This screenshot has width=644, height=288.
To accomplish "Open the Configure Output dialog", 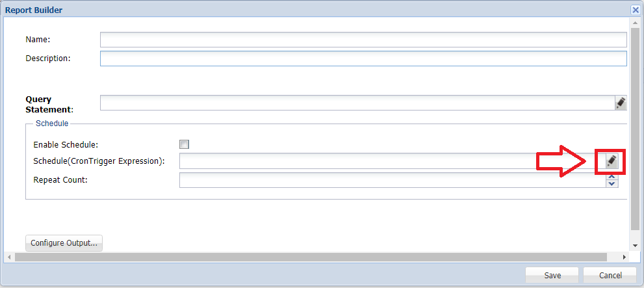I will pos(64,243).
